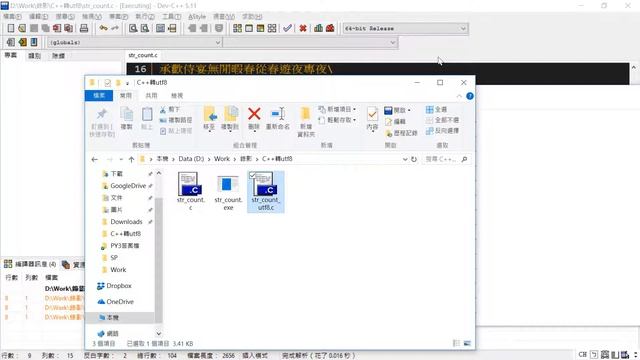640x360 pixels.
Task: Click the Print icon in Dev-C++ toolbar
Action: (84, 28)
